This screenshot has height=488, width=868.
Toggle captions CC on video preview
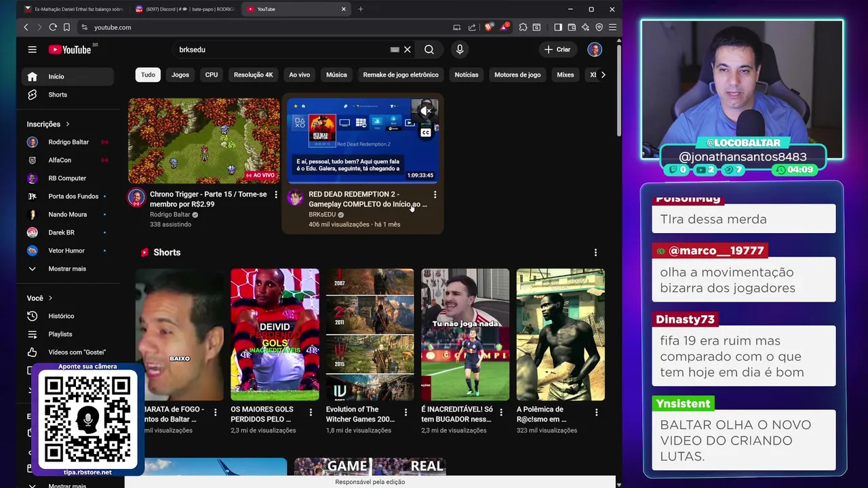coord(425,133)
